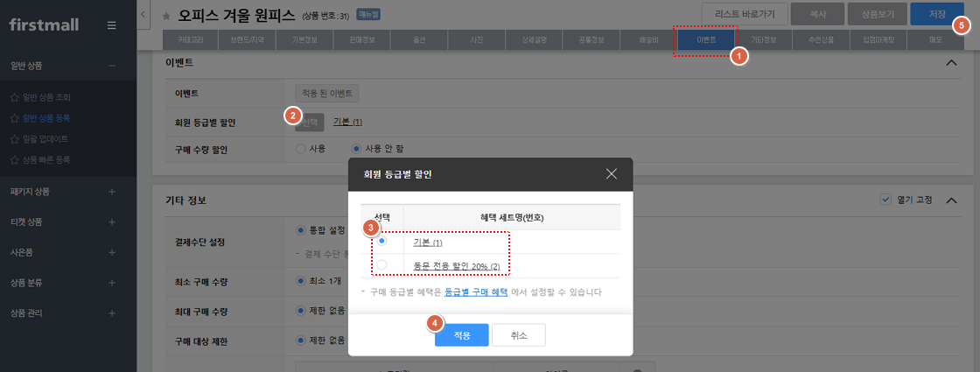Choose 사용 for 구매 수량 할인
This screenshot has width=980, height=372.
pos(300,149)
